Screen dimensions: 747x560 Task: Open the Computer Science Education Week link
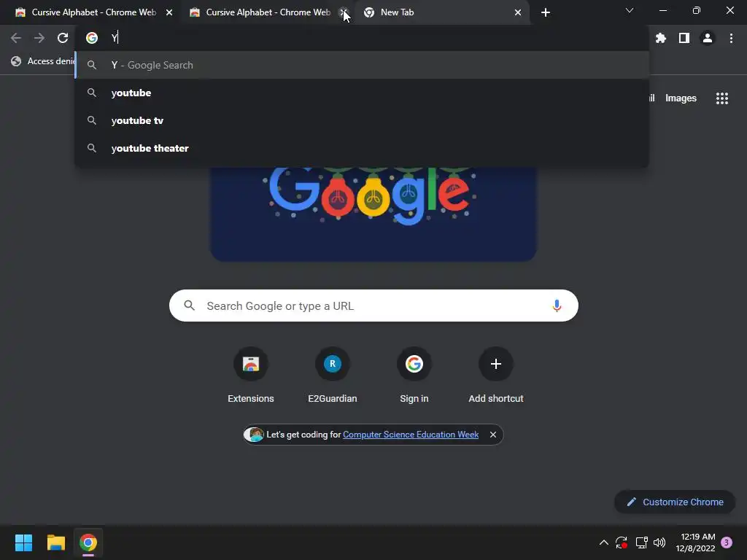click(411, 435)
